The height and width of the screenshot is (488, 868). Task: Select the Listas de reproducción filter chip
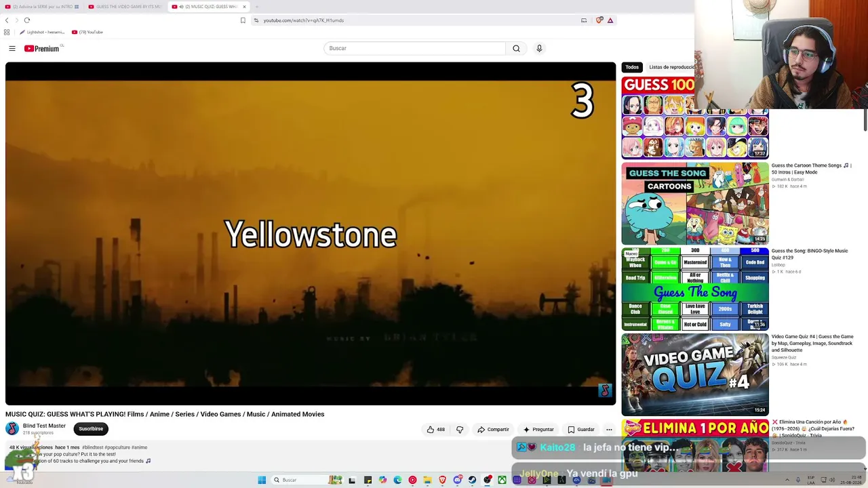coord(671,67)
